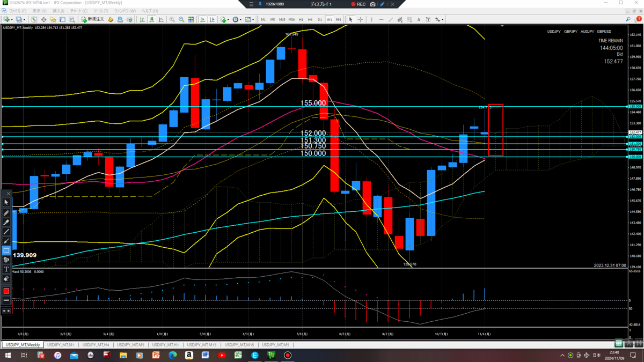Switch chart to bar chart mode

(142, 19)
